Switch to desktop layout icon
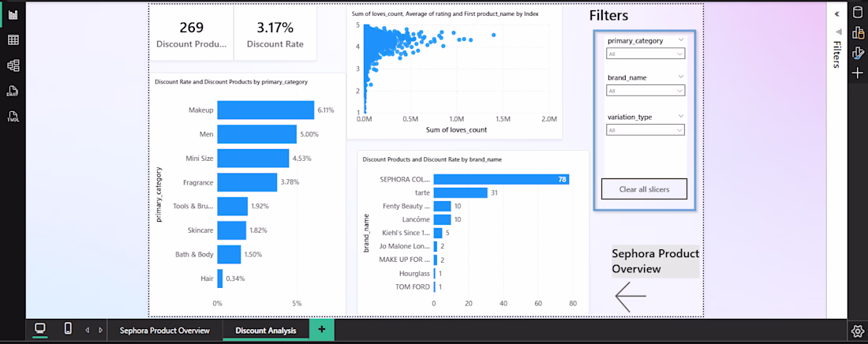Screen dimensions: 868x344 [x=40, y=329]
